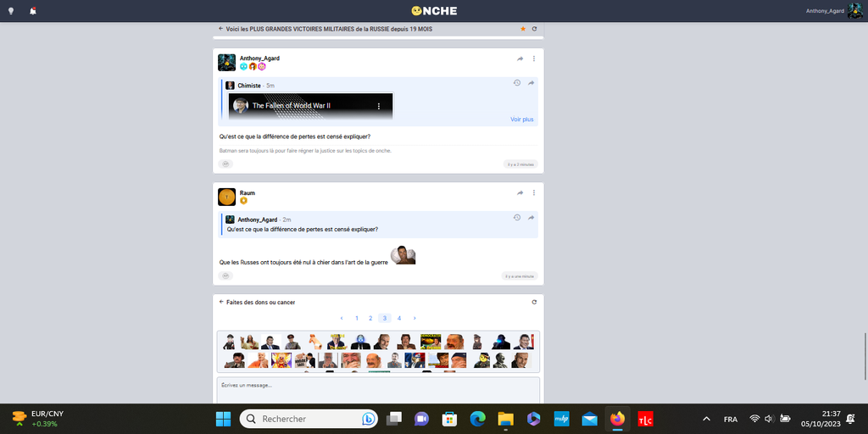Open the Chimiste username in the quote
Viewport: 868px width, 434px height.
coord(249,86)
